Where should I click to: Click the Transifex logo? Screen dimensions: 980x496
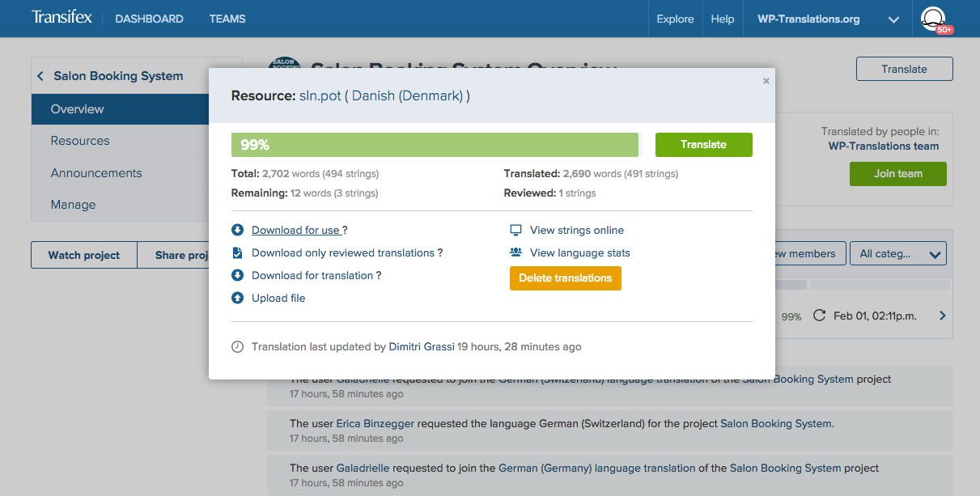(62, 18)
